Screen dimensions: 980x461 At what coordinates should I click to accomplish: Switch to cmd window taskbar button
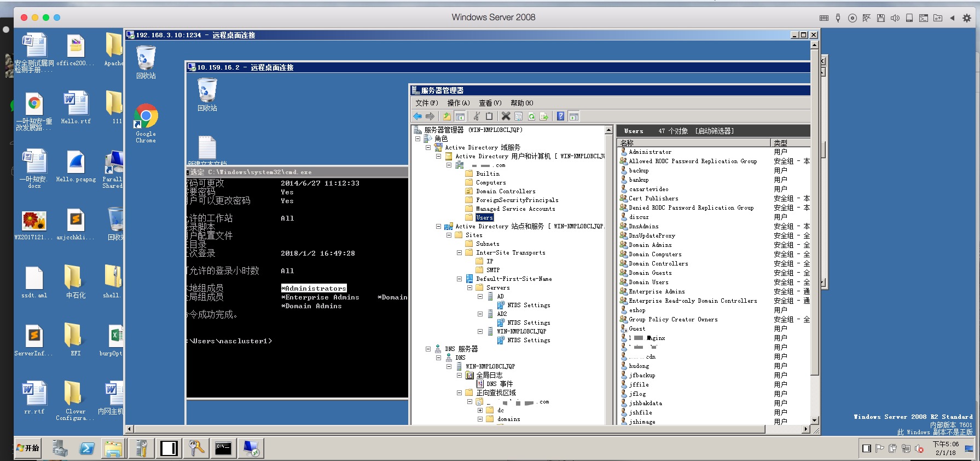(x=223, y=448)
